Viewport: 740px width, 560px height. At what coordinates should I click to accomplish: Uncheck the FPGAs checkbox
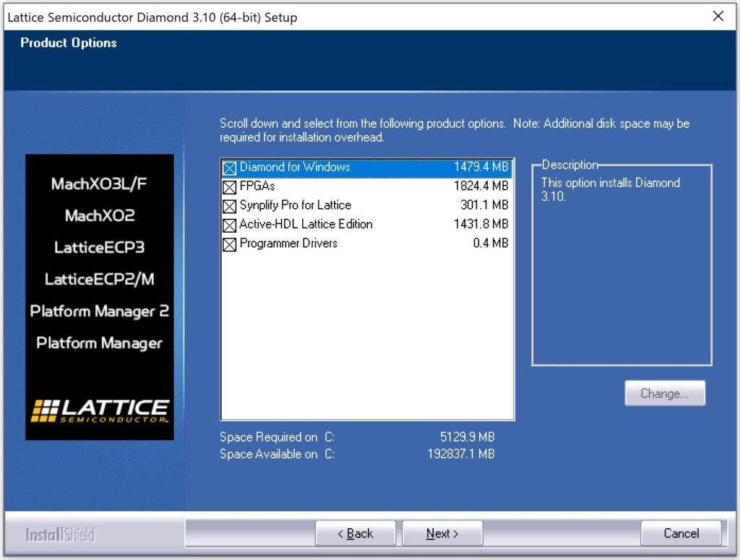pos(229,187)
